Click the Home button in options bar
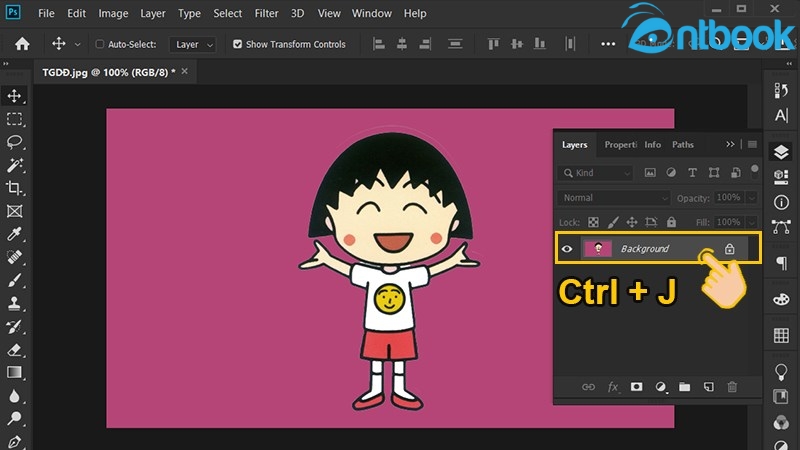The image size is (800, 450). tap(22, 44)
